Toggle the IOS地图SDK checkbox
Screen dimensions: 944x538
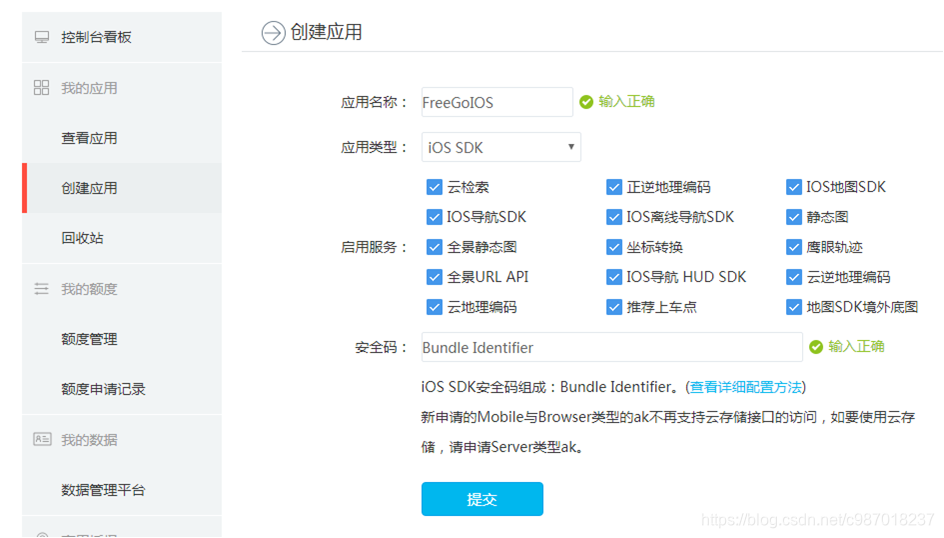click(793, 187)
